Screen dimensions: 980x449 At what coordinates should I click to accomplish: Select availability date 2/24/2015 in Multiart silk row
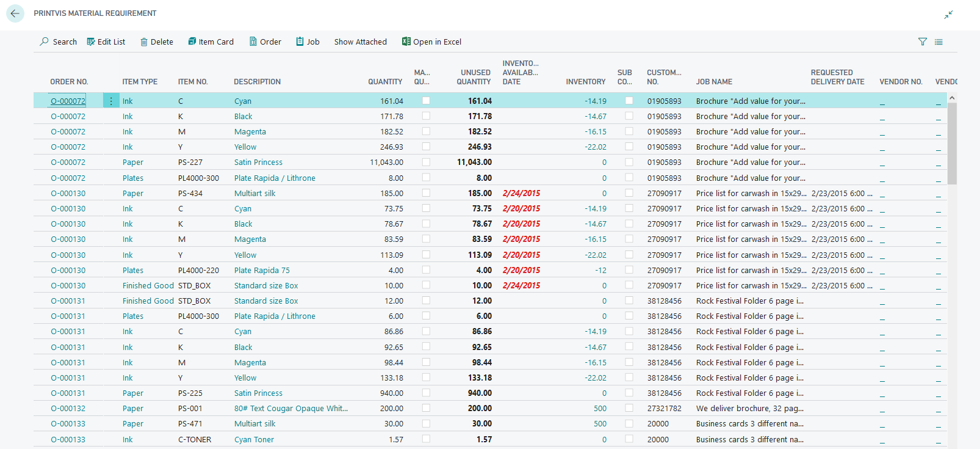521,193
